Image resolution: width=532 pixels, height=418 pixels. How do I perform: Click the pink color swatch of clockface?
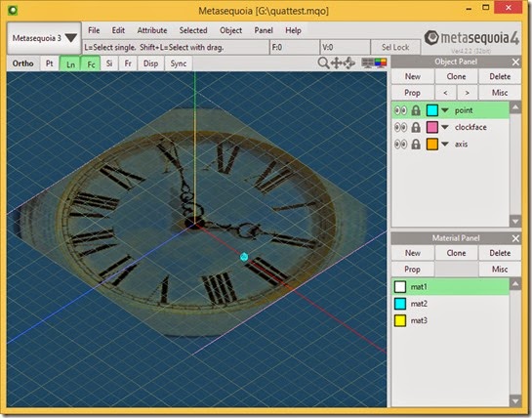coord(431,127)
